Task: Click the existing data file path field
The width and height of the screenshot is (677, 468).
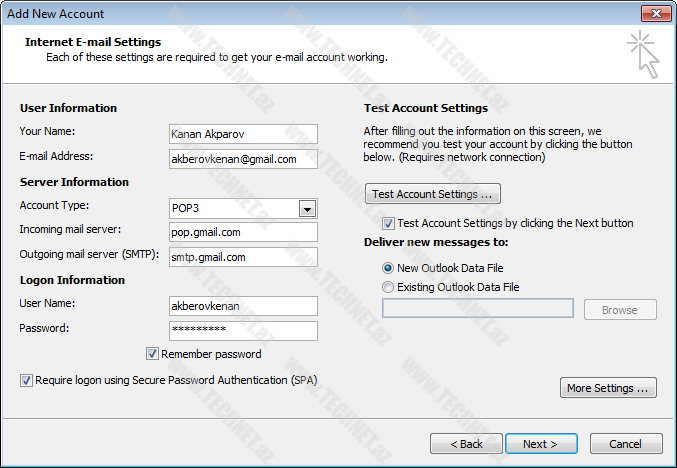Action: point(478,308)
